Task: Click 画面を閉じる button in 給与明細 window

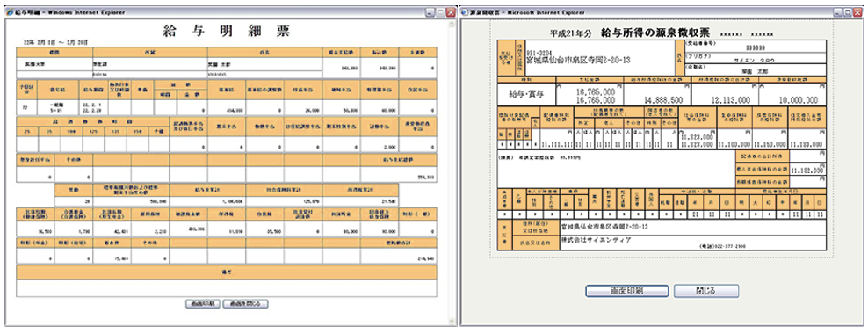Action: tap(246, 303)
